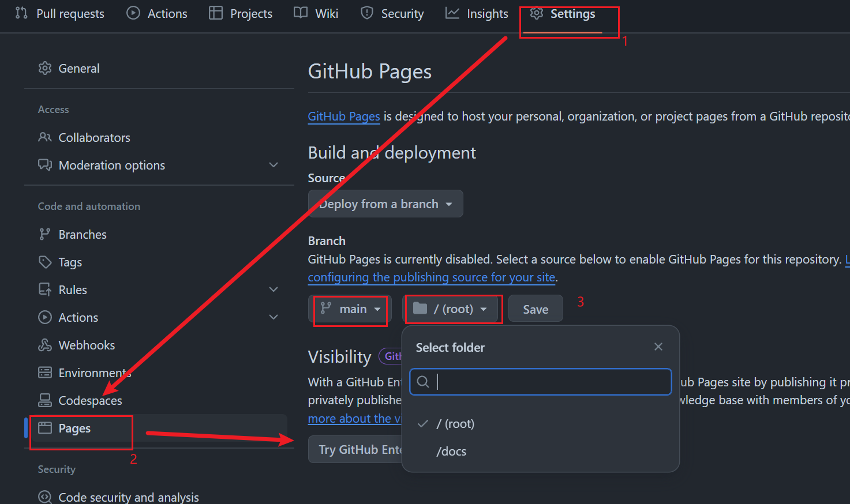Click the Branches git-branch icon in sidebar
This screenshot has height=504, width=850.
[x=45, y=234]
